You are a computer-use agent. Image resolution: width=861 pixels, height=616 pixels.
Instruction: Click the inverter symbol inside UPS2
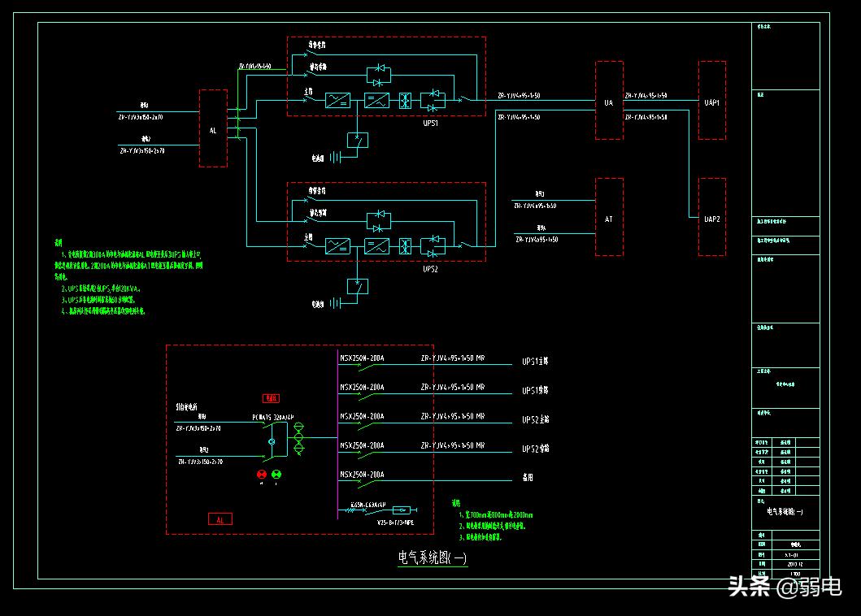(x=376, y=244)
